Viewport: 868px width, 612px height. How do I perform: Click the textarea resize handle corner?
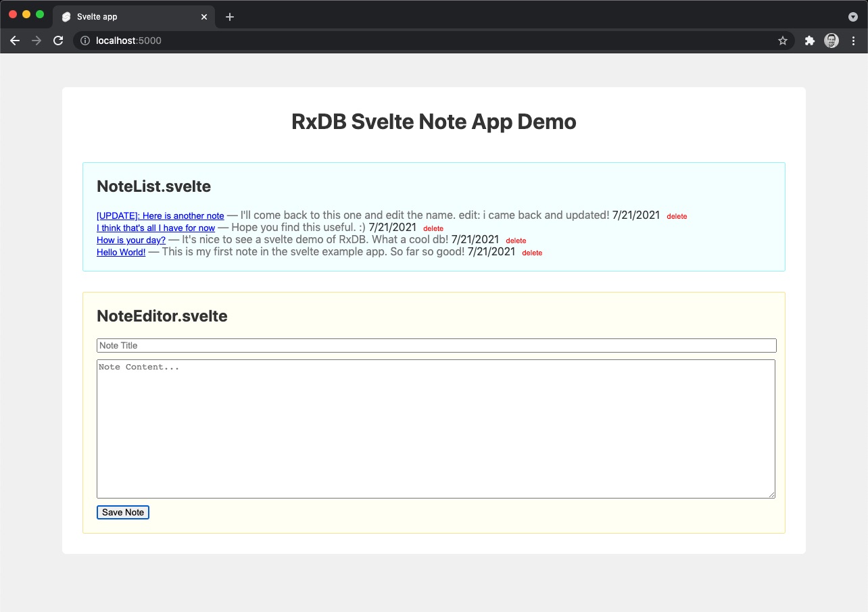coord(771,494)
